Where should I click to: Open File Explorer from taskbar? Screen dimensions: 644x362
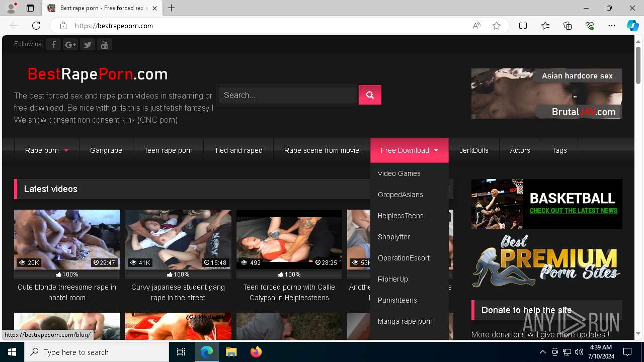[231, 352]
